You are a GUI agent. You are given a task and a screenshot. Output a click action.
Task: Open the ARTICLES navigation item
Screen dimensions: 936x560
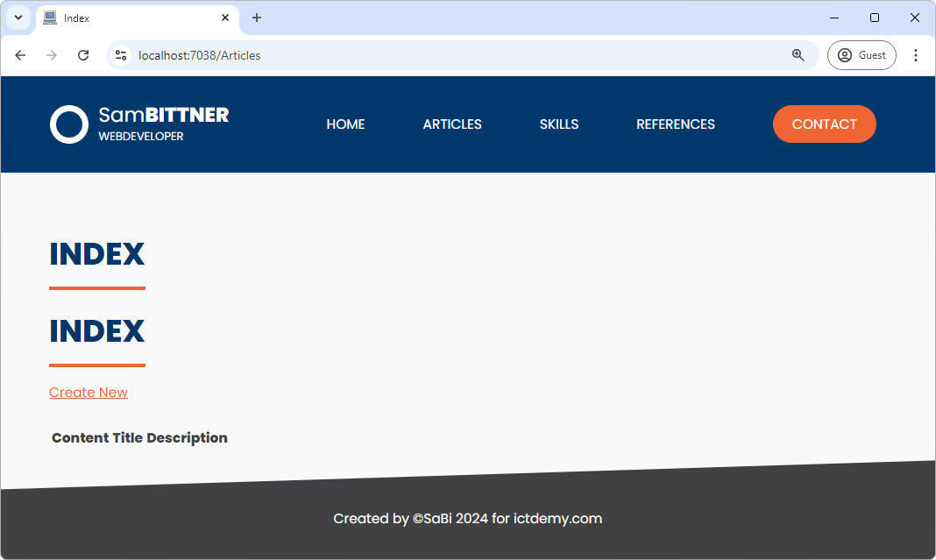[x=452, y=124]
